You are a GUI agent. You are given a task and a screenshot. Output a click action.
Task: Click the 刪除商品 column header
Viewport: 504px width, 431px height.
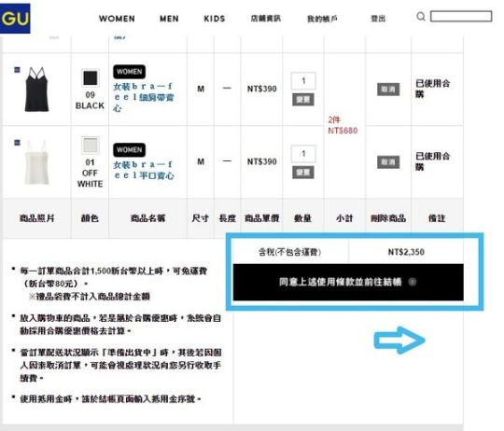tap(388, 218)
